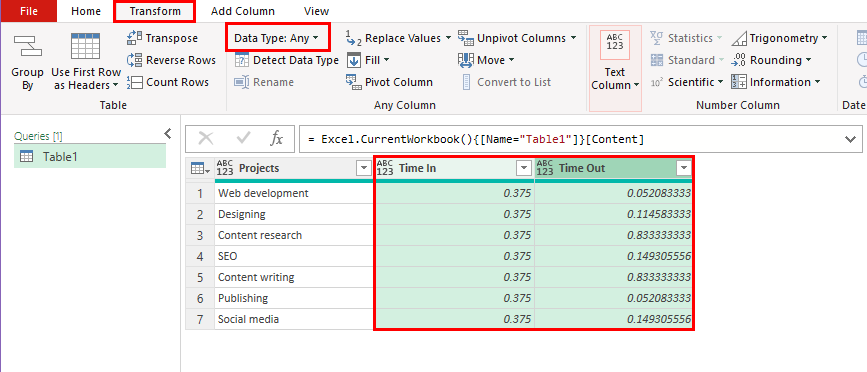Open the Data Type: Any dropdown
Screen dimensions: 867x372
click(x=277, y=38)
